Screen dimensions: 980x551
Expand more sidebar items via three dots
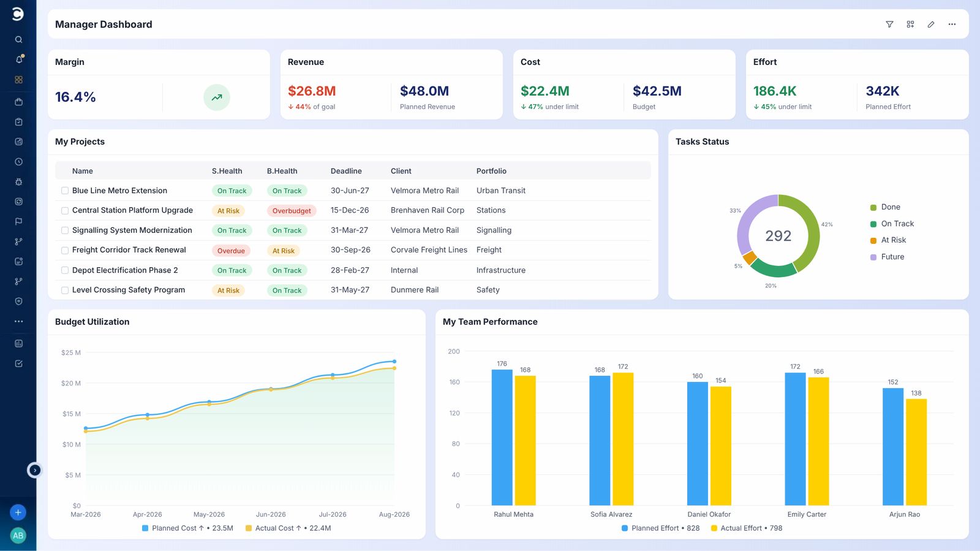click(x=18, y=321)
